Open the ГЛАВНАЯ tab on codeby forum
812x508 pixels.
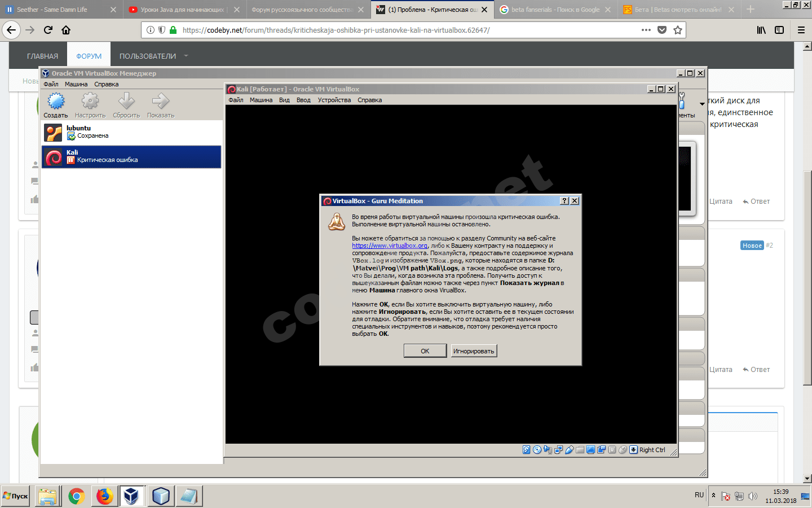click(x=43, y=56)
